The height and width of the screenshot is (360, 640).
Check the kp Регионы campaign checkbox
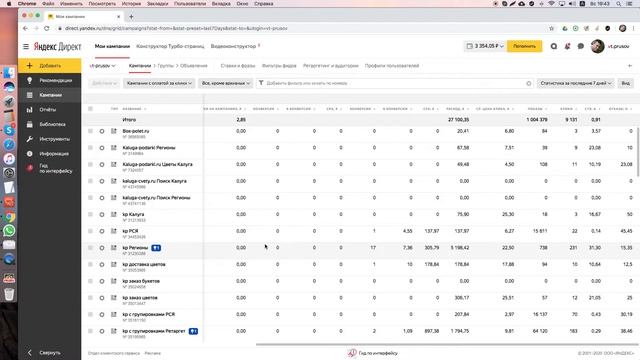(x=90, y=248)
